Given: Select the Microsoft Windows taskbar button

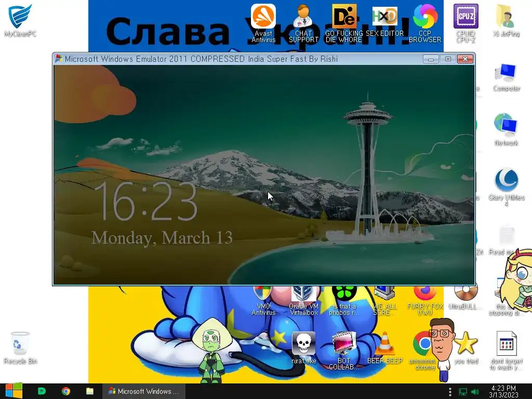Looking at the screenshot, I should 143,391.
